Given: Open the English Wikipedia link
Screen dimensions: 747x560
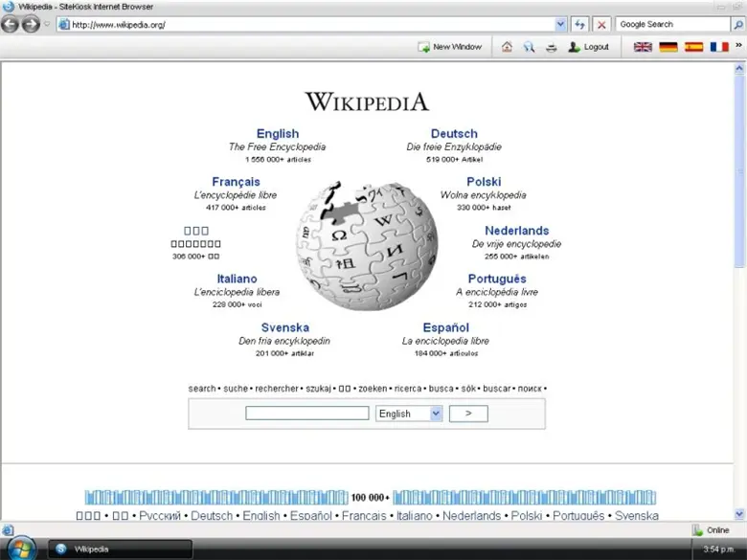Looking at the screenshot, I should (x=278, y=134).
